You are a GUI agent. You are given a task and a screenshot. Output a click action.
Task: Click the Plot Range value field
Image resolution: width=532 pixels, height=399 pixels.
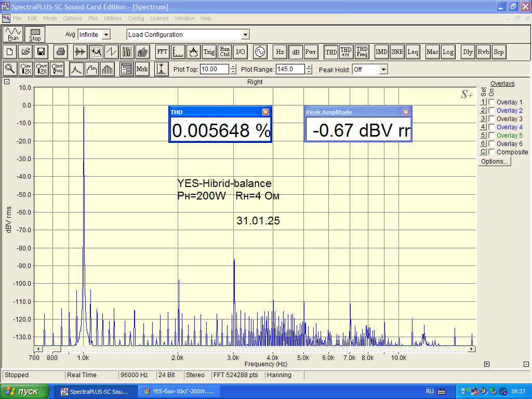pos(290,69)
